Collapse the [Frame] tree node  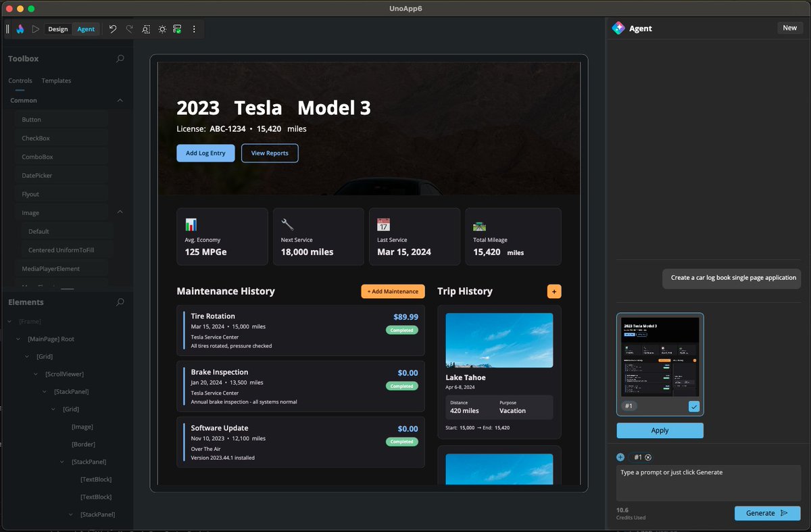tap(10, 321)
